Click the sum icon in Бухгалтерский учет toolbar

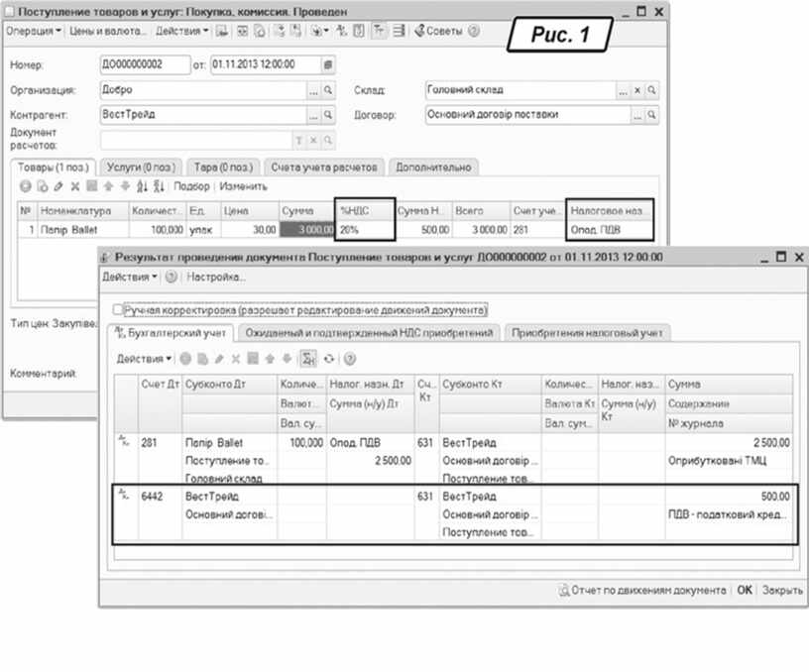click(309, 358)
